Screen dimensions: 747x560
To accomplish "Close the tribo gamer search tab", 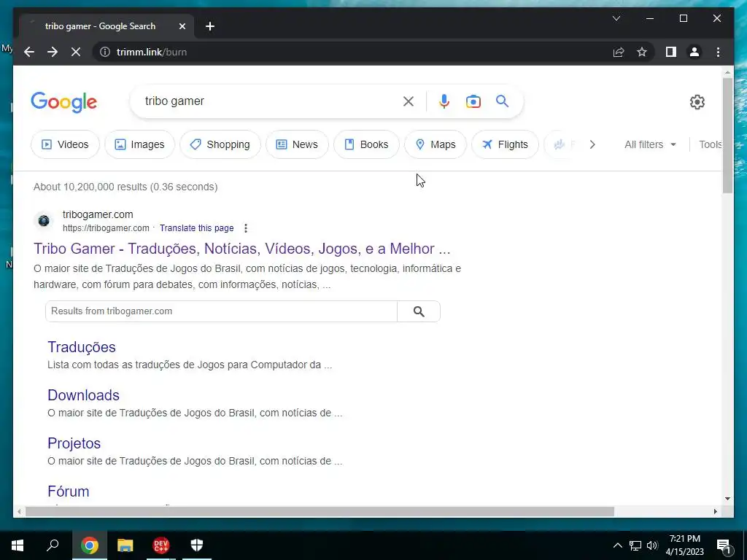I will (182, 26).
